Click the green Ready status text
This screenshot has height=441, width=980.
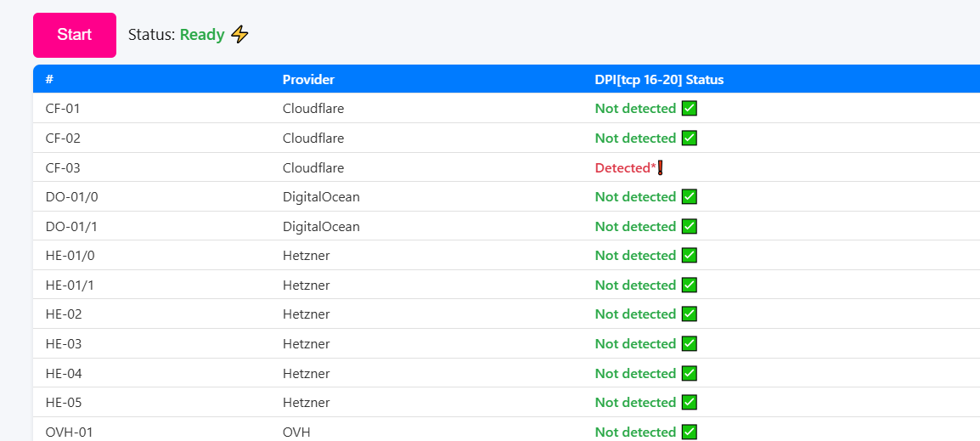point(202,35)
